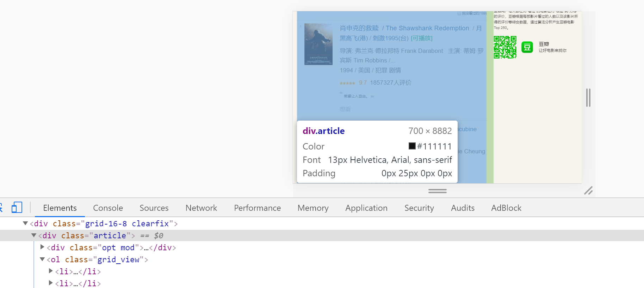This screenshot has height=288, width=644.
Task: Click the inspect element cursor icon
Action: point(1,207)
